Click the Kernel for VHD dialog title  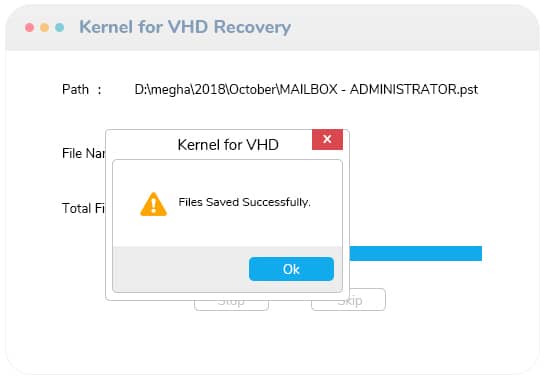pyautogui.click(x=228, y=145)
